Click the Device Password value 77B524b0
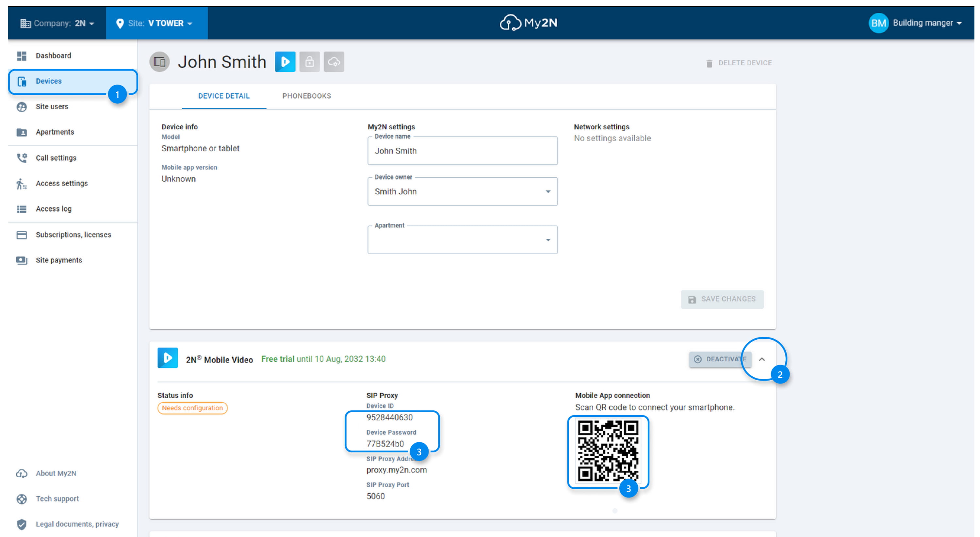 385,444
